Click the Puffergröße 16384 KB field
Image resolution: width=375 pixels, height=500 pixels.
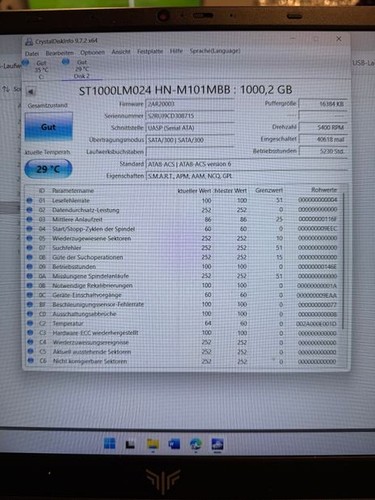click(x=323, y=104)
